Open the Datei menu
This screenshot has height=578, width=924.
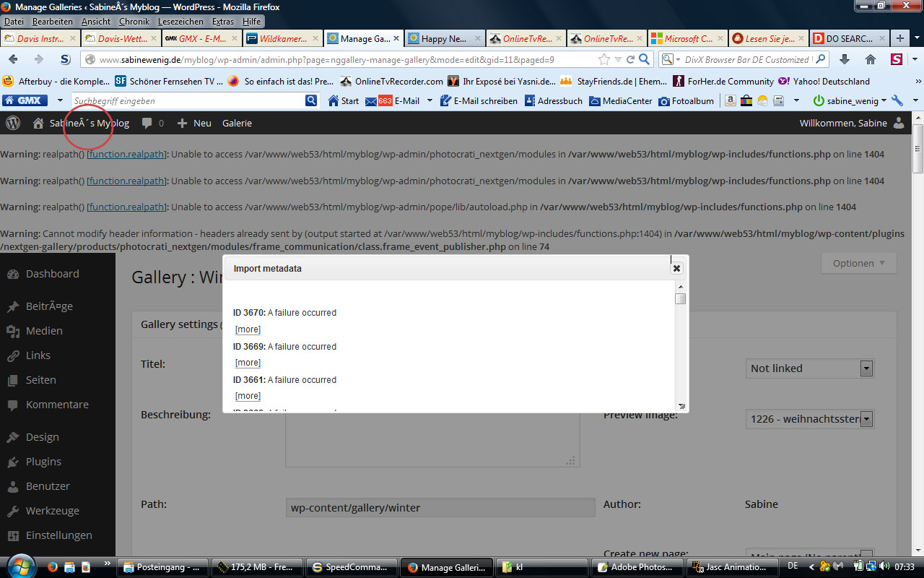coord(14,22)
